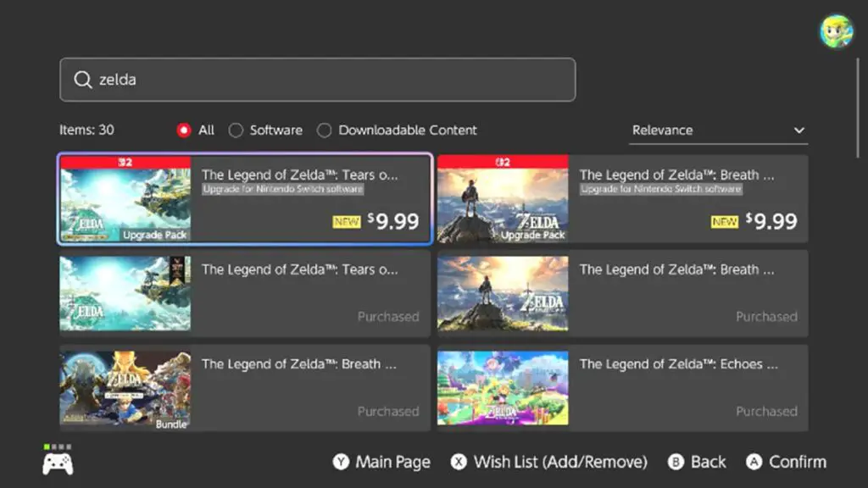This screenshot has width=868, height=488.
Task: Click the search magnifying glass icon
Action: click(x=83, y=80)
